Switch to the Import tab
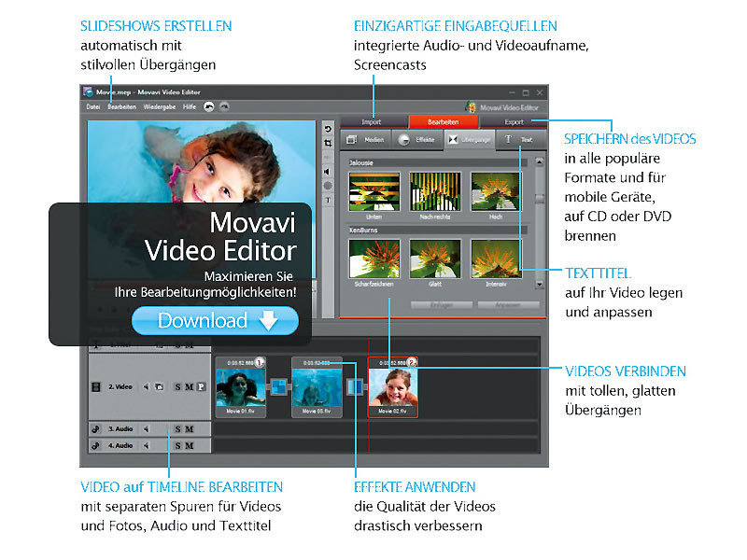 (374, 122)
